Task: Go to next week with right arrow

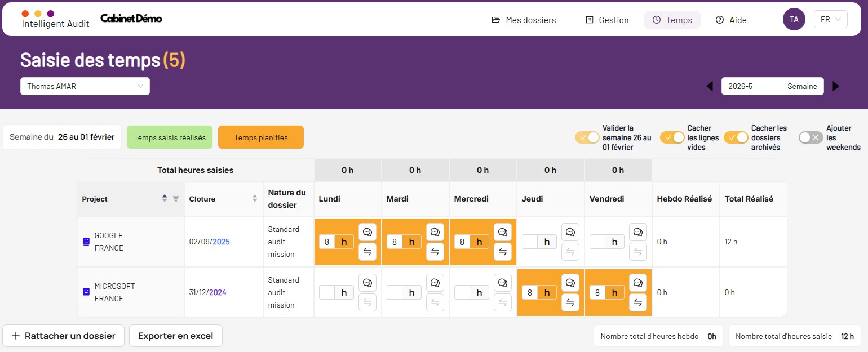Action: click(836, 86)
